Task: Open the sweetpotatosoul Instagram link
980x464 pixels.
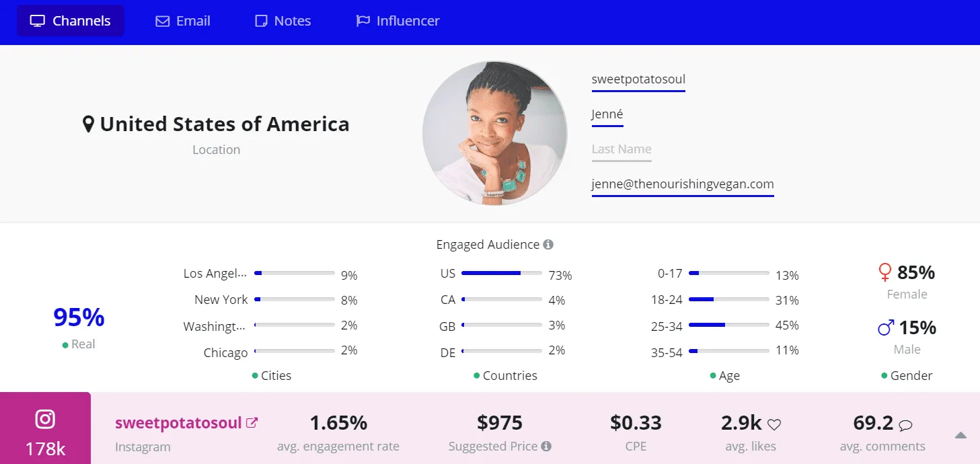Action: pyautogui.click(x=178, y=423)
